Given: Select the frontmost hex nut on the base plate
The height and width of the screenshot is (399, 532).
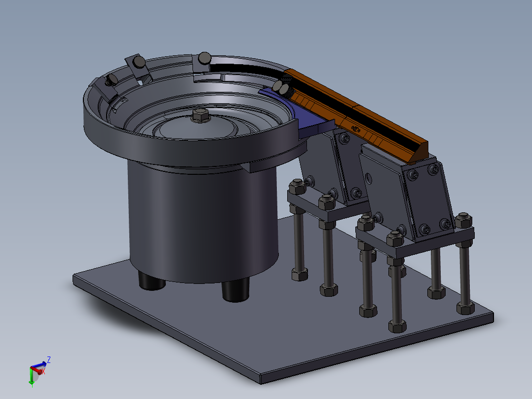Looking at the screenshot, I should click(x=397, y=327).
